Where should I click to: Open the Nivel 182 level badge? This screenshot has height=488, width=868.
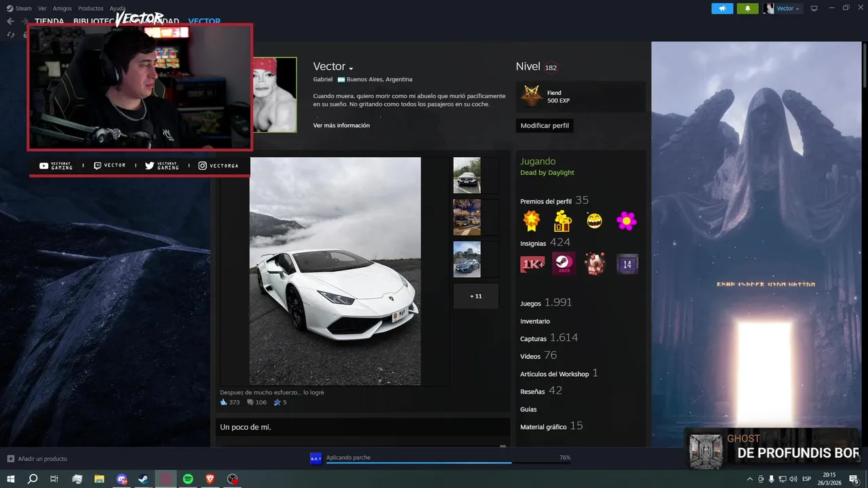[551, 68]
